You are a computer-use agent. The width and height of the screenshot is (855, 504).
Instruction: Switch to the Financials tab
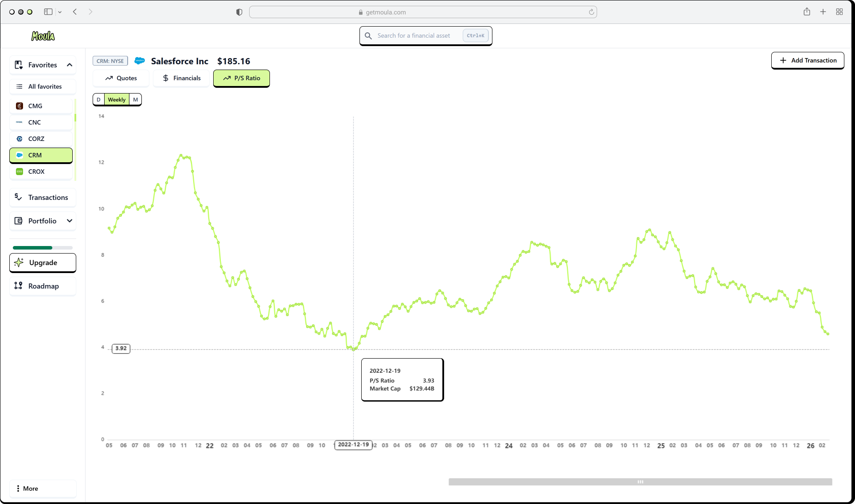point(181,78)
